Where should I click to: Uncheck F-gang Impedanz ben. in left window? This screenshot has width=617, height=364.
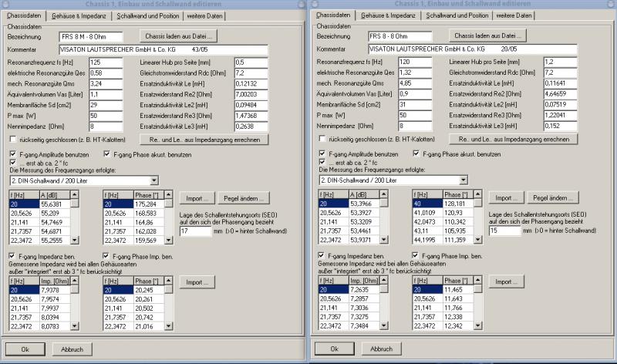click(12, 256)
